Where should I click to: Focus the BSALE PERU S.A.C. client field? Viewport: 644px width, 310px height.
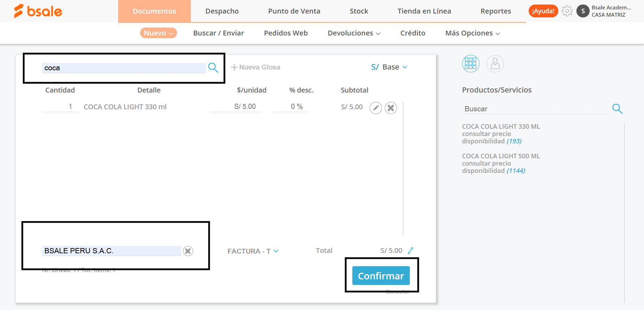(x=112, y=251)
